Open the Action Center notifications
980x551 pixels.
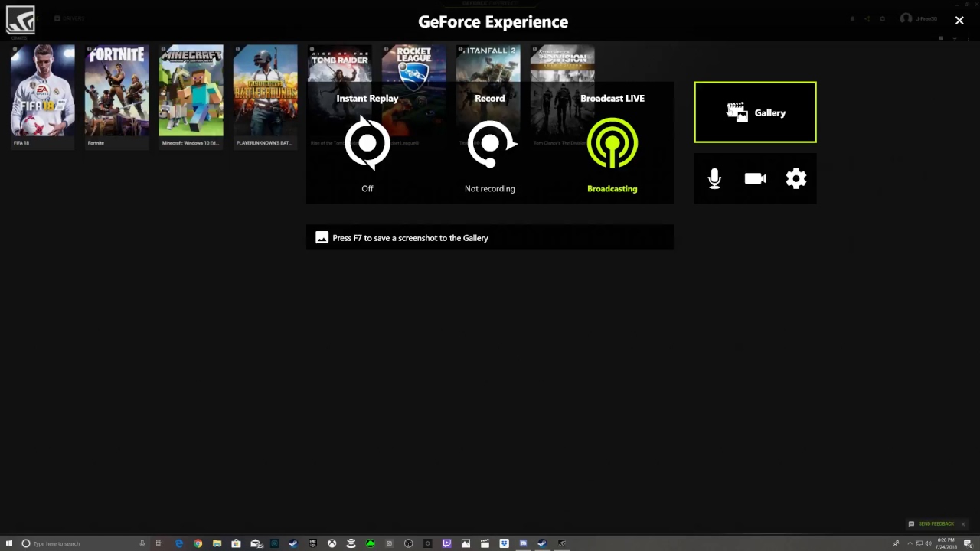click(968, 543)
